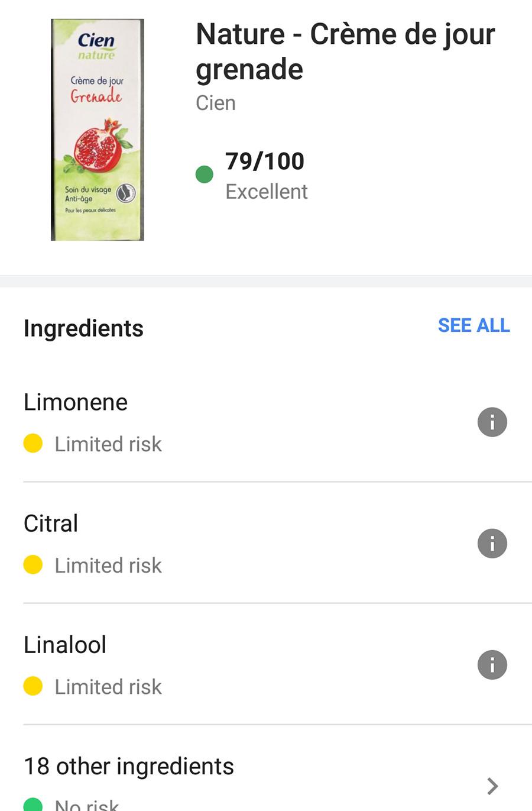Screen dimensions: 532x811
Task: Click the 79/100 score value
Action: [265, 161]
